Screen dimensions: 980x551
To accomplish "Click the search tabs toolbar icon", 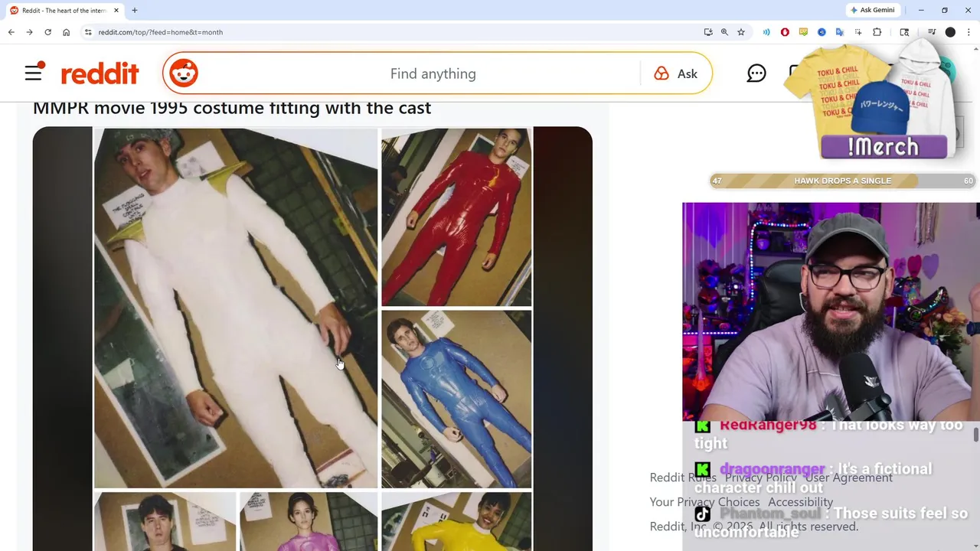I will 904,32.
